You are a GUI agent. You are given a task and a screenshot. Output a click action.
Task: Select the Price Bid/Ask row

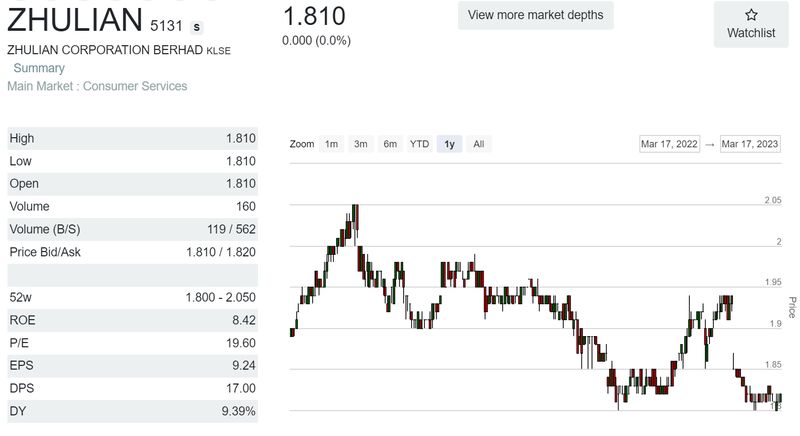[x=132, y=252]
